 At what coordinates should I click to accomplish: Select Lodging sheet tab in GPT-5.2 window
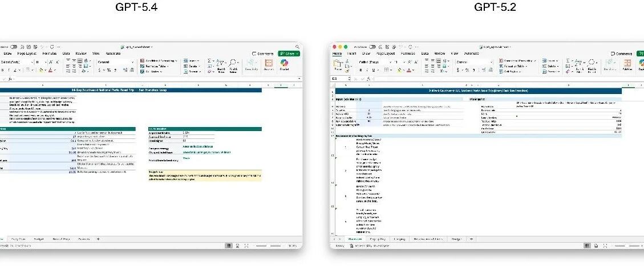coord(400,239)
